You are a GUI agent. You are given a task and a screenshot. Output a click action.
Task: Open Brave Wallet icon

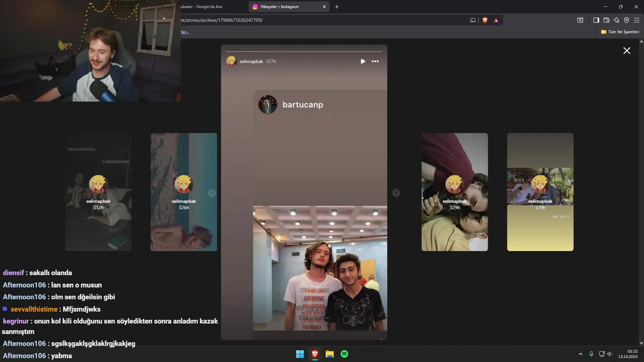point(606,20)
